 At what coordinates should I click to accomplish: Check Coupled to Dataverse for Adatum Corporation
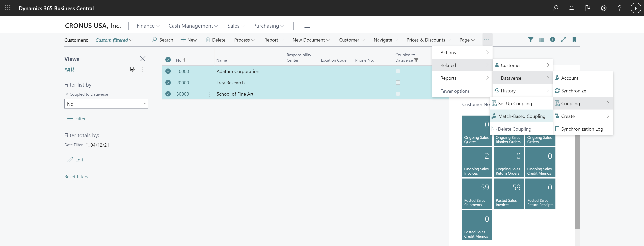(x=398, y=71)
